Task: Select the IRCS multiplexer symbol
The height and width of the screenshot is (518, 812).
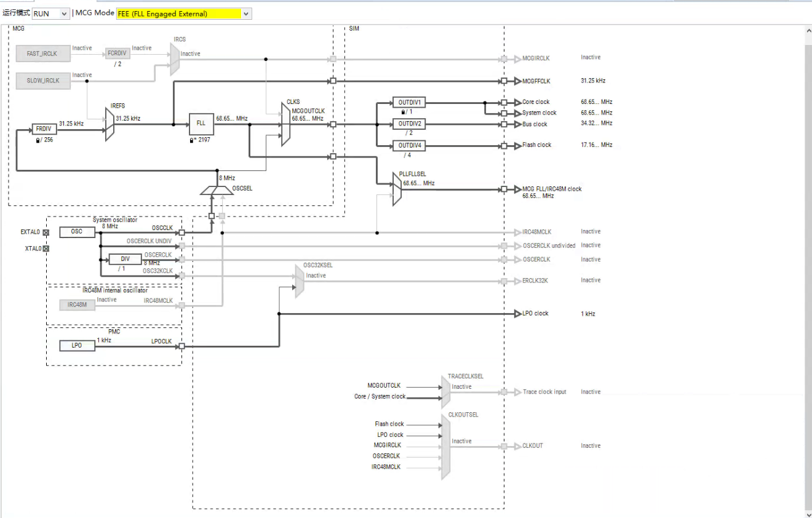Action: coord(175,60)
